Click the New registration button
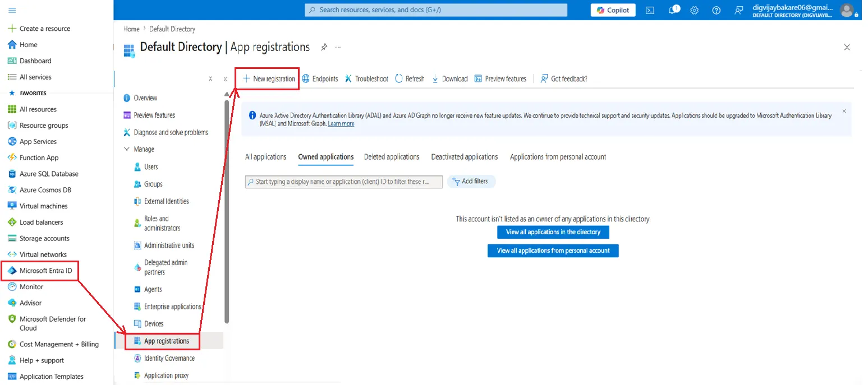The height and width of the screenshot is (385, 868). (269, 79)
